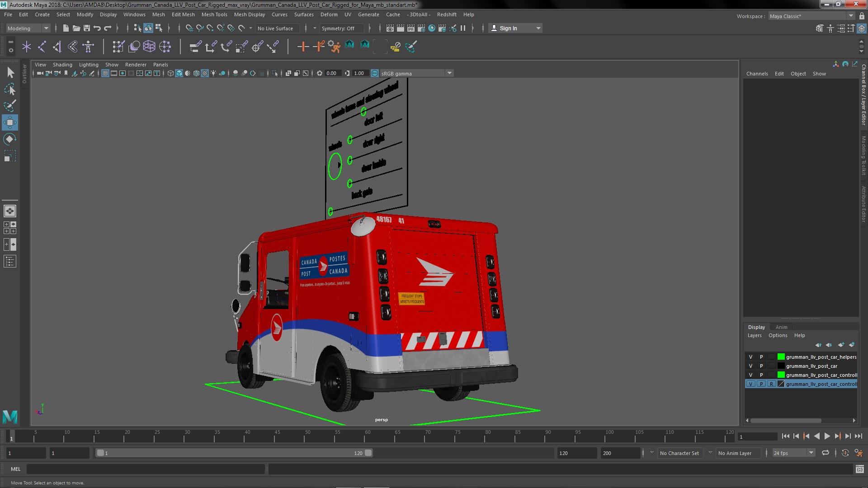Image resolution: width=868 pixels, height=488 pixels.
Task: Click green color swatch of helpers layer
Action: click(781, 357)
